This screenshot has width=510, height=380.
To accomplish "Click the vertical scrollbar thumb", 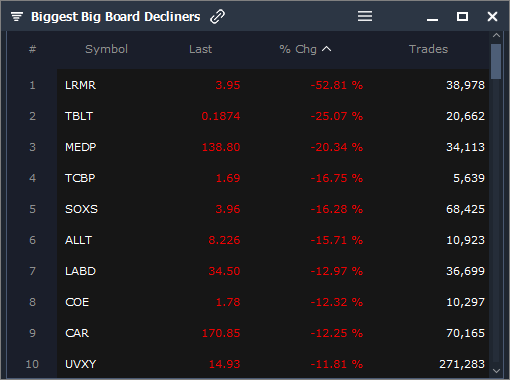I will click(496, 62).
